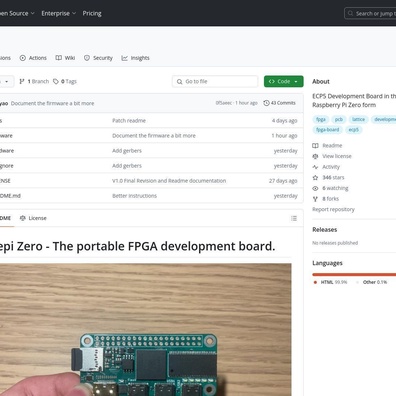Click the Wiki book icon
Viewport: 396px width, 396px height.
(59, 58)
